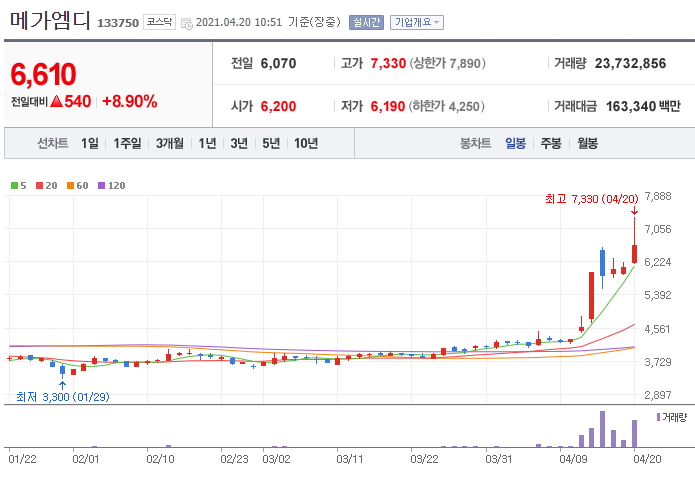Click the 03/11 date on chart axis

(350, 459)
